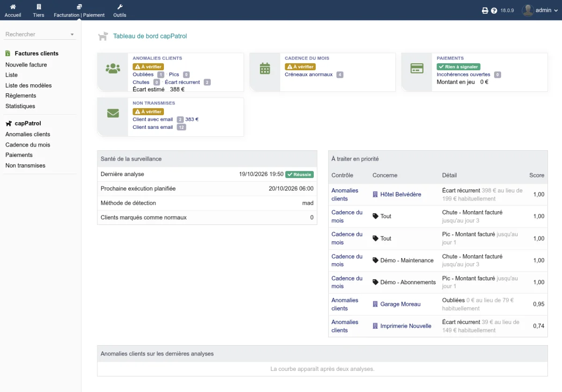Viewport: 562px width, 392px height.
Task: Open Règlements in the sidebar
Action: click(x=21, y=96)
